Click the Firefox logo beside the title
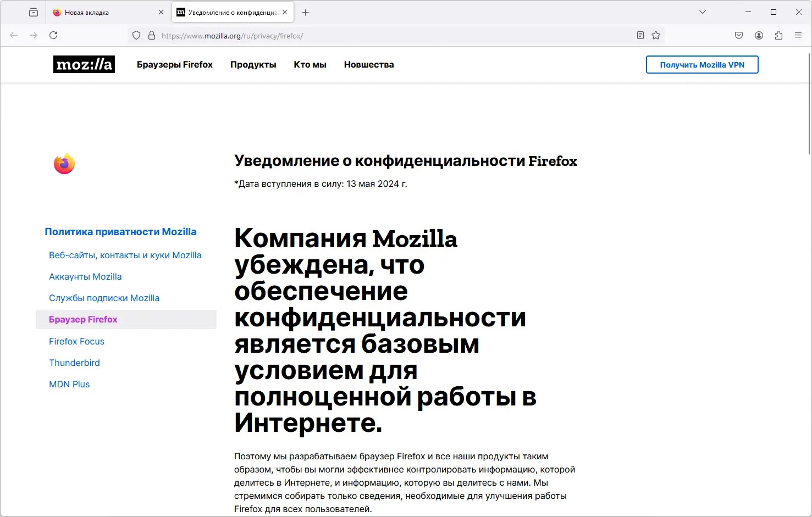The height and width of the screenshot is (517, 812). tap(64, 164)
